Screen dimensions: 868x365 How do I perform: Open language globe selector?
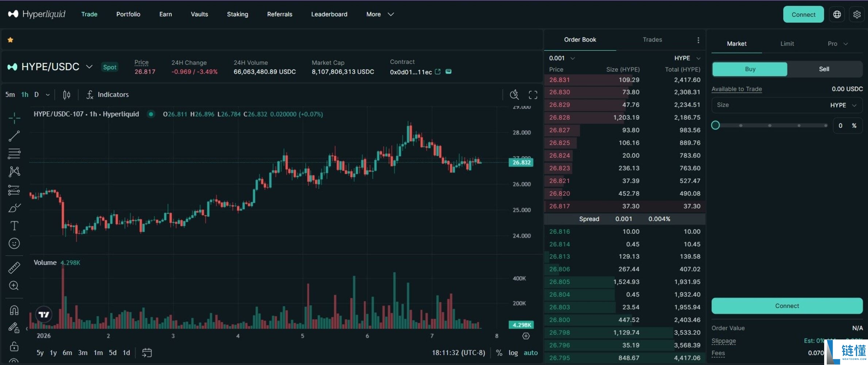[837, 14]
